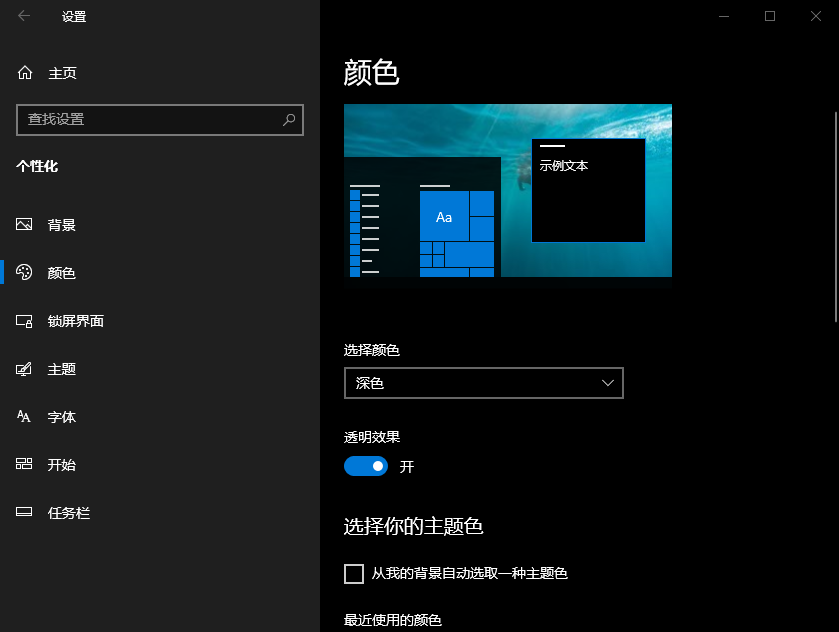Image resolution: width=839 pixels, height=632 pixels.
Task: Open the 主页 settings home link
Action: [60, 72]
